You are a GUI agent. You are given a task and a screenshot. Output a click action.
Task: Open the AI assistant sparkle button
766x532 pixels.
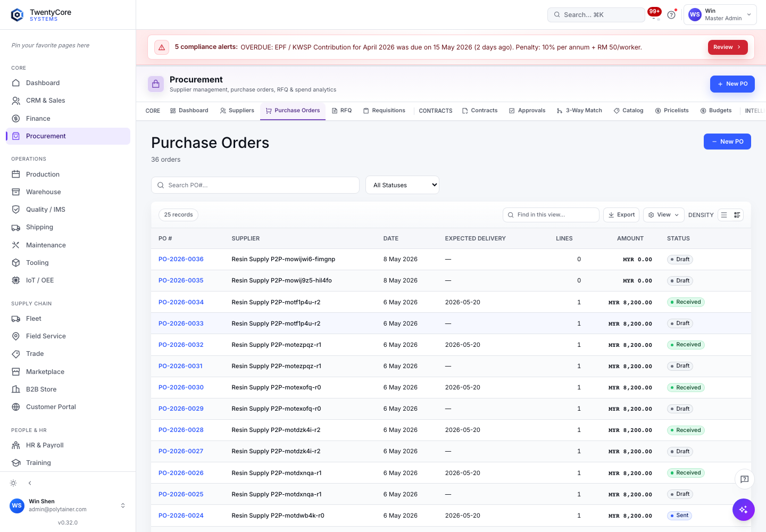pos(744,510)
